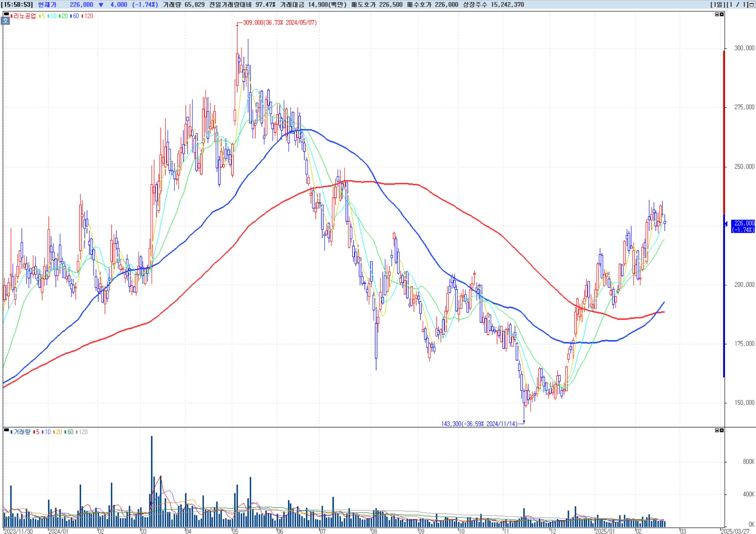Toggle the 120-day moving average in price legend

click(x=88, y=16)
